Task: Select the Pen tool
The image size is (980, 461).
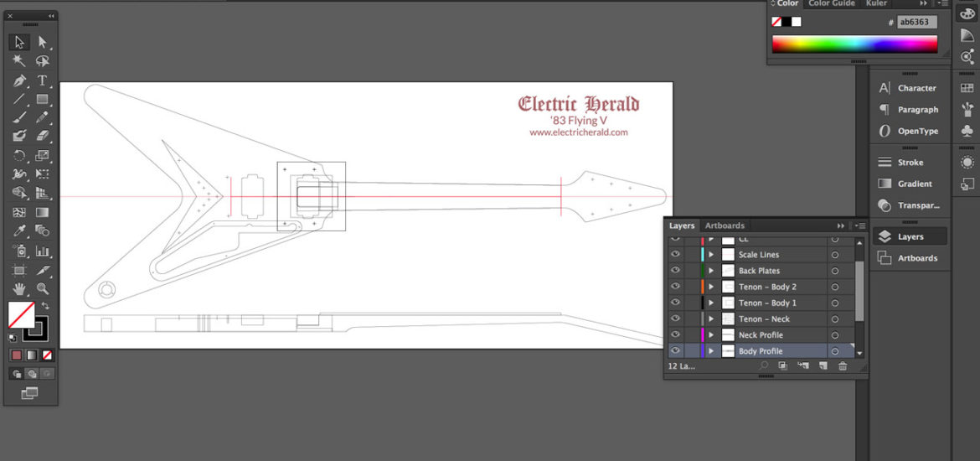Action: click(19, 80)
